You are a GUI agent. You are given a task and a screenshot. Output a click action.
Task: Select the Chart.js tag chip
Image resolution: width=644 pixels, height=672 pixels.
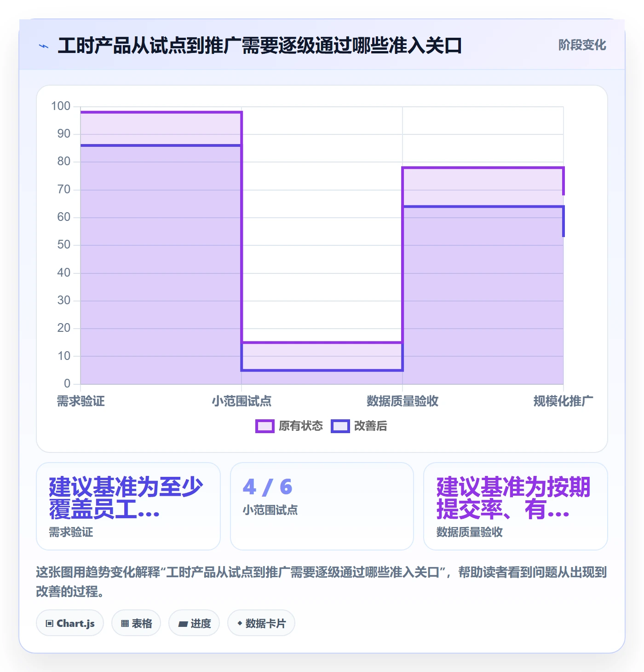70,623
